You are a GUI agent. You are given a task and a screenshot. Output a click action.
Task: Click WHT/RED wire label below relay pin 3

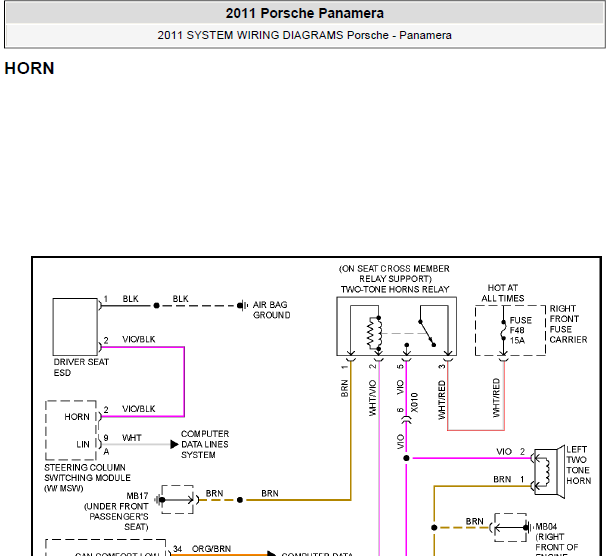pyautogui.click(x=441, y=400)
